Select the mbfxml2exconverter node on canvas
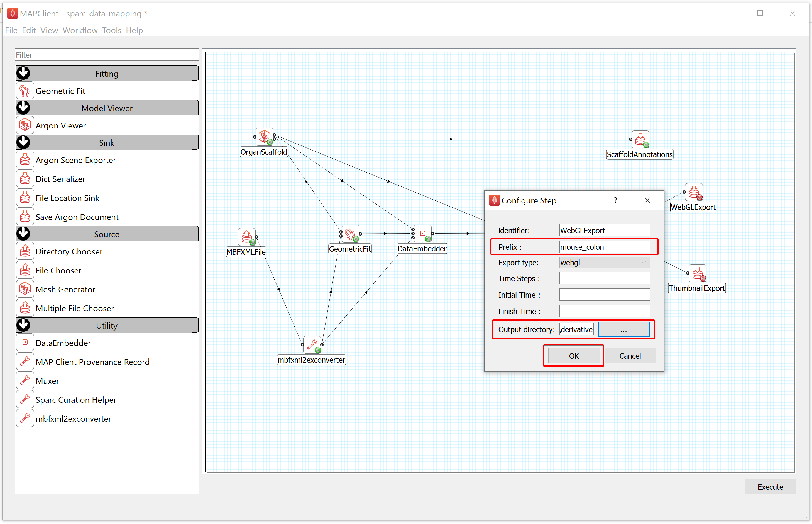Viewport: 812px width, 524px height. click(312, 345)
